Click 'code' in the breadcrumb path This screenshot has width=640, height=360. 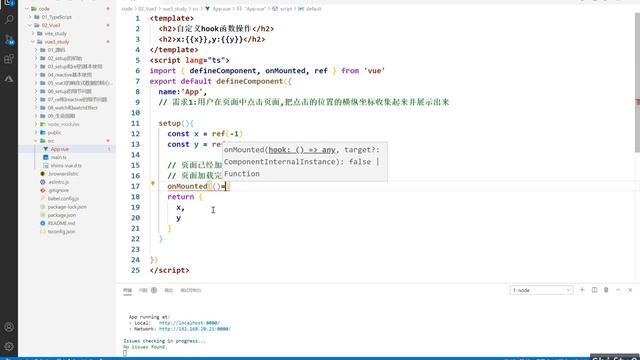(127, 9)
